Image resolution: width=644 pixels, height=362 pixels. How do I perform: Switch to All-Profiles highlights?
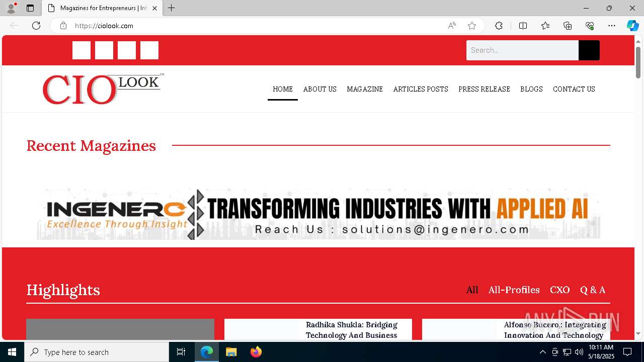coord(514,290)
